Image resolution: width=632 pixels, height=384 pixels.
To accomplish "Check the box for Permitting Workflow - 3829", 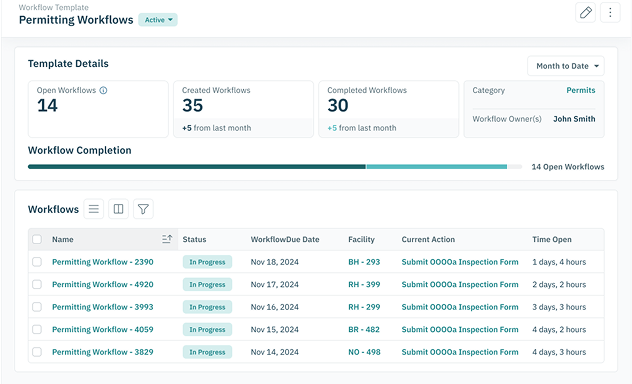I will [37, 352].
